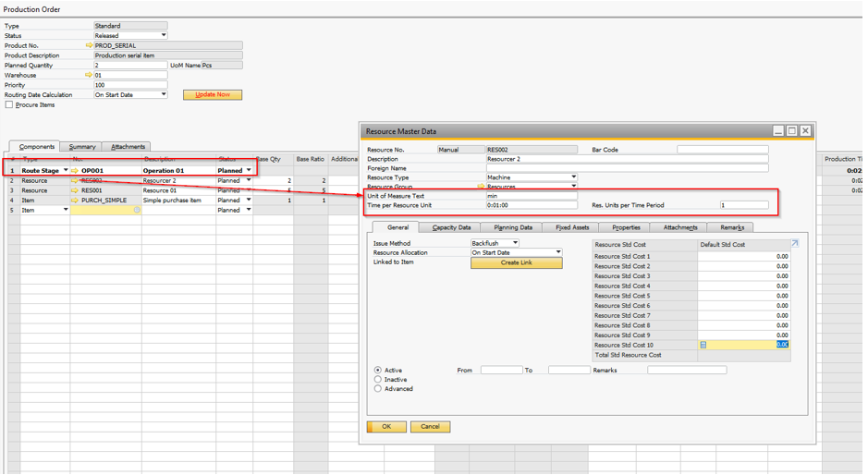
Task: Click the empty No. cell in row 5
Action: pyautogui.click(x=105, y=211)
